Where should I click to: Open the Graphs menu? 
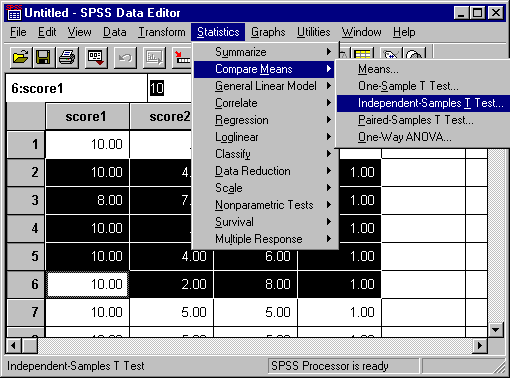268,32
